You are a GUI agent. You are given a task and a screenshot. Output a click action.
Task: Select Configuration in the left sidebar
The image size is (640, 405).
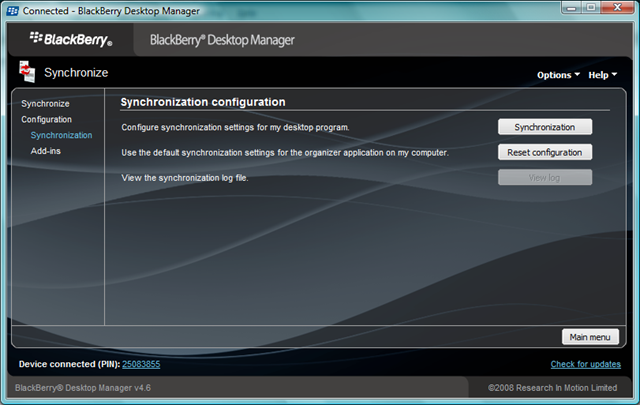(47, 120)
